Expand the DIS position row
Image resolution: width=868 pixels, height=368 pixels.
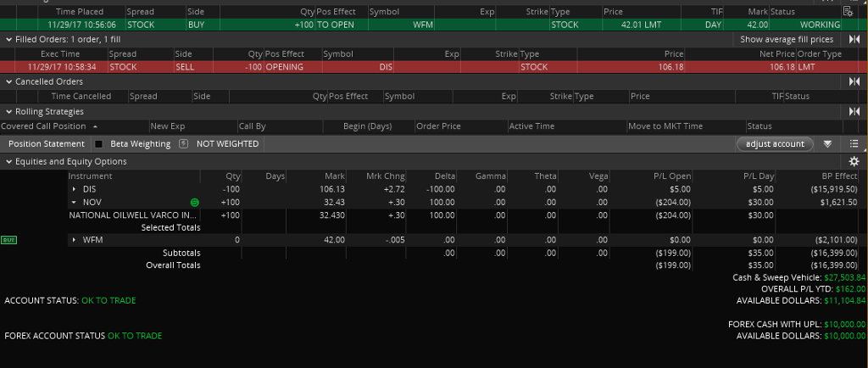tap(74, 189)
